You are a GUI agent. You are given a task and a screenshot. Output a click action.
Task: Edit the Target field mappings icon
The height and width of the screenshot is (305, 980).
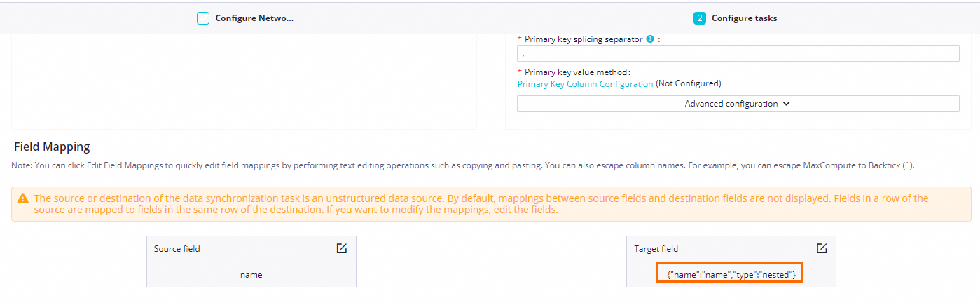point(822,248)
